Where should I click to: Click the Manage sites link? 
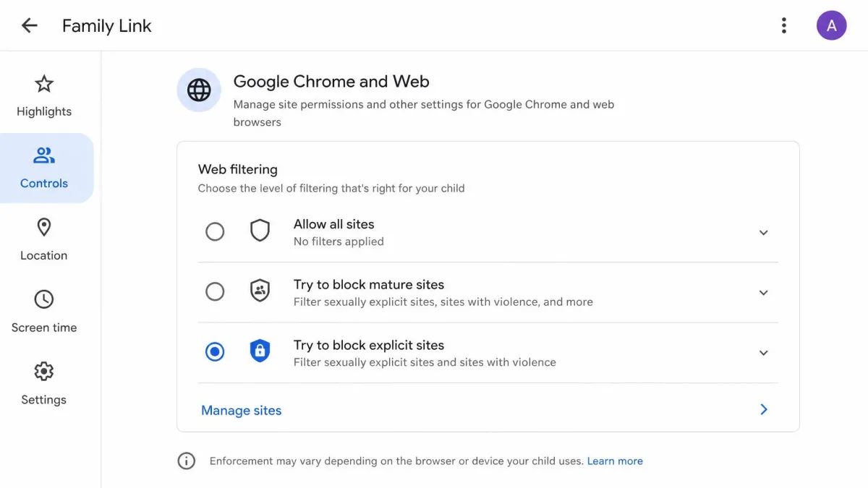[242, 410]
